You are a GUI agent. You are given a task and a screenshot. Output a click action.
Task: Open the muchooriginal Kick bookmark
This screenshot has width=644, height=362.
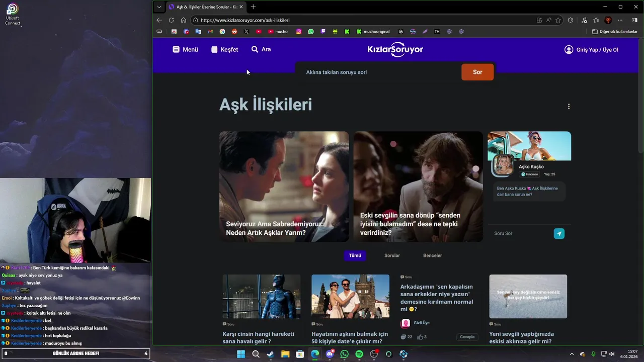click(x=373, y=31)
